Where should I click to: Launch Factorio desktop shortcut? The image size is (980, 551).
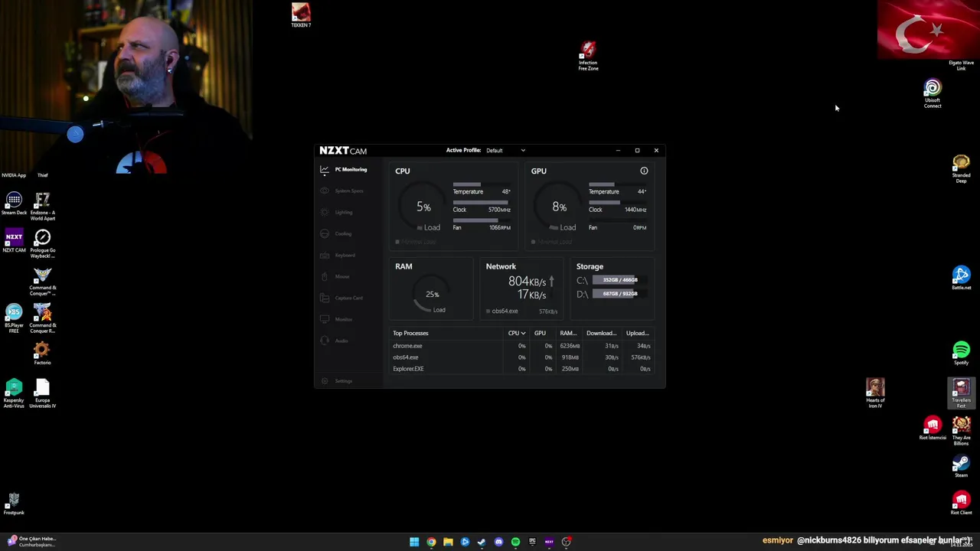coord(42,354)
